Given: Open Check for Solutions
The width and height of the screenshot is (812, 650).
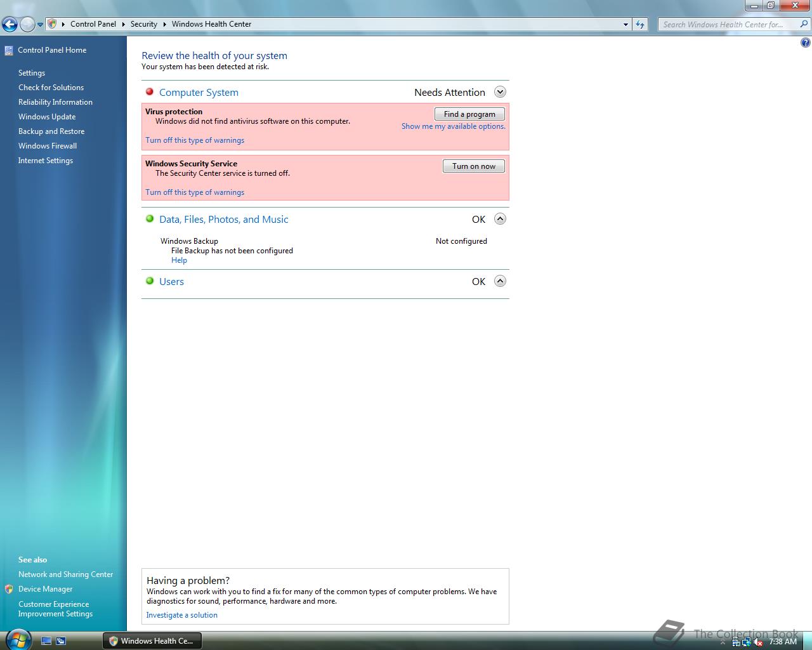Looking at the screenshot, I should click(51, 88).
